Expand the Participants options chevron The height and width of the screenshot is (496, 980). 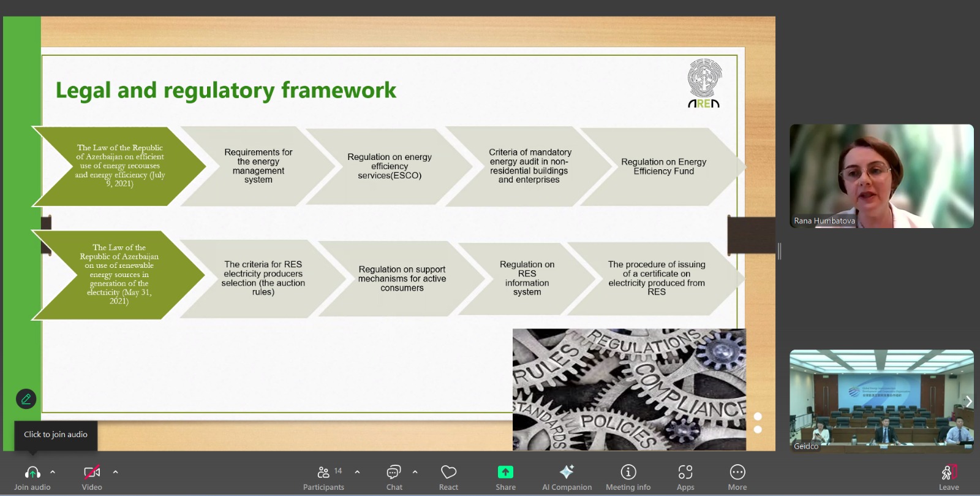(357, 472)
